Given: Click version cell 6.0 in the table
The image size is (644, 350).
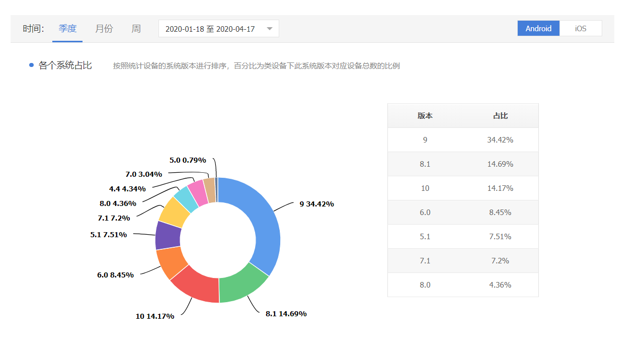Looking at the screenshot, I should 425,213.
